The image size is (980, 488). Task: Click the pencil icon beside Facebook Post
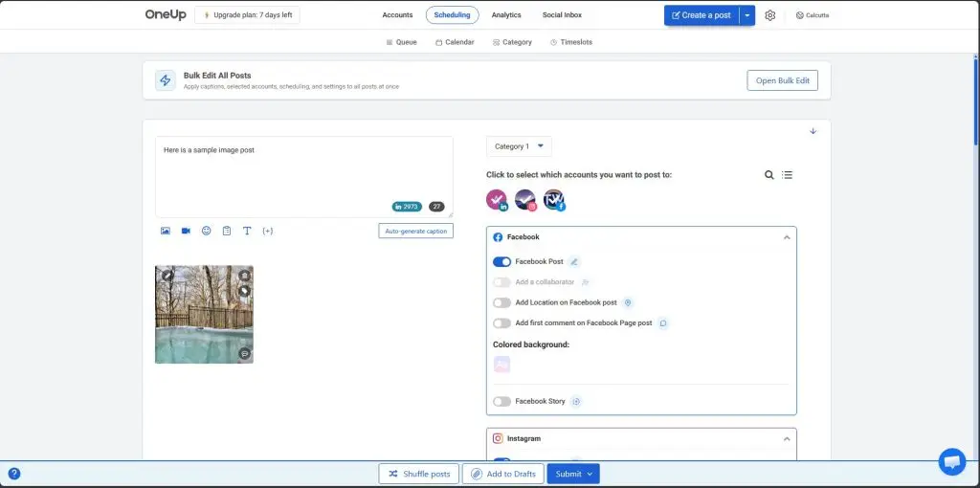click(574, 262)
